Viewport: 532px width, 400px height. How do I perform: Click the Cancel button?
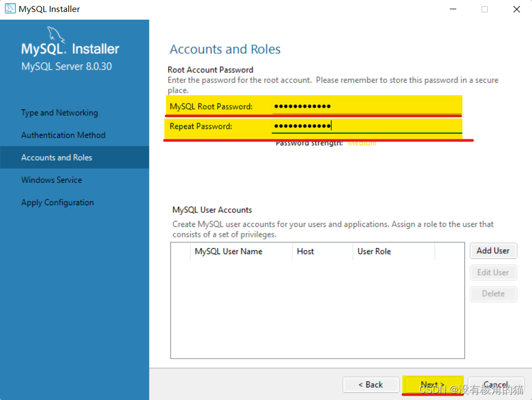496,385
